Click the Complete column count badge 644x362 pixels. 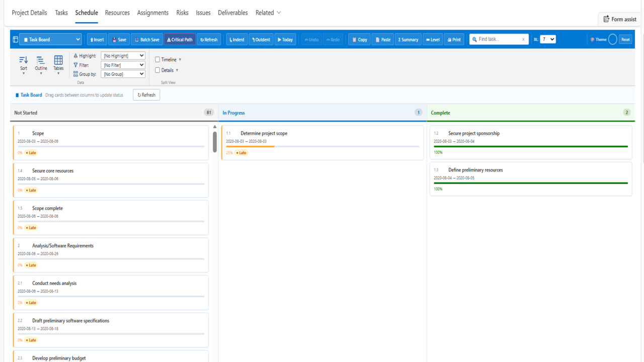coord(626,113)
